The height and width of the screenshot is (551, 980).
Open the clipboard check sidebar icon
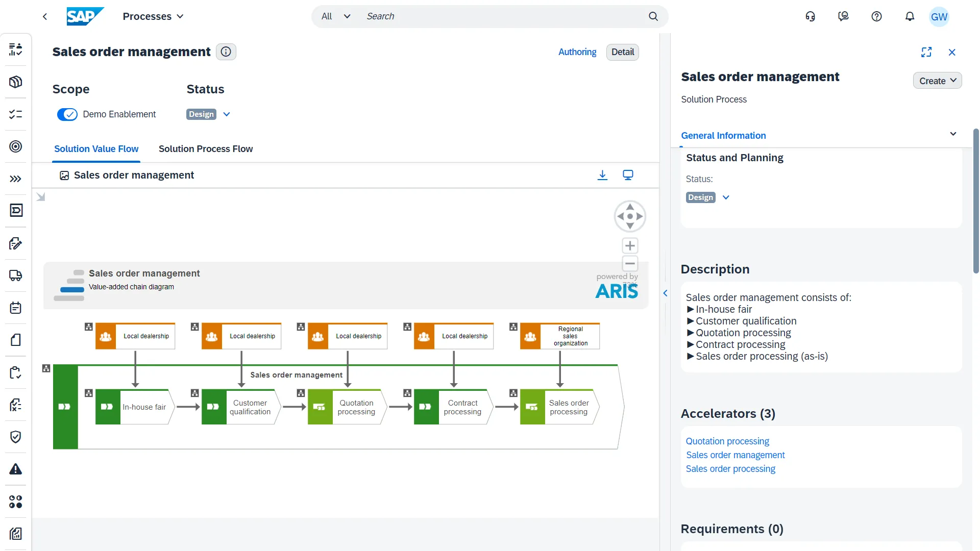(16, 372)
